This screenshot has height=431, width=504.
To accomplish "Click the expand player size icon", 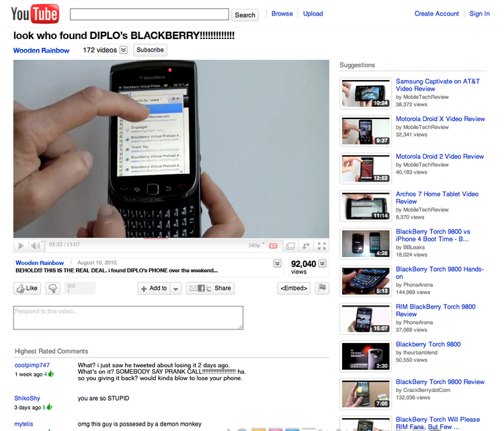I will tap(306, 245).
